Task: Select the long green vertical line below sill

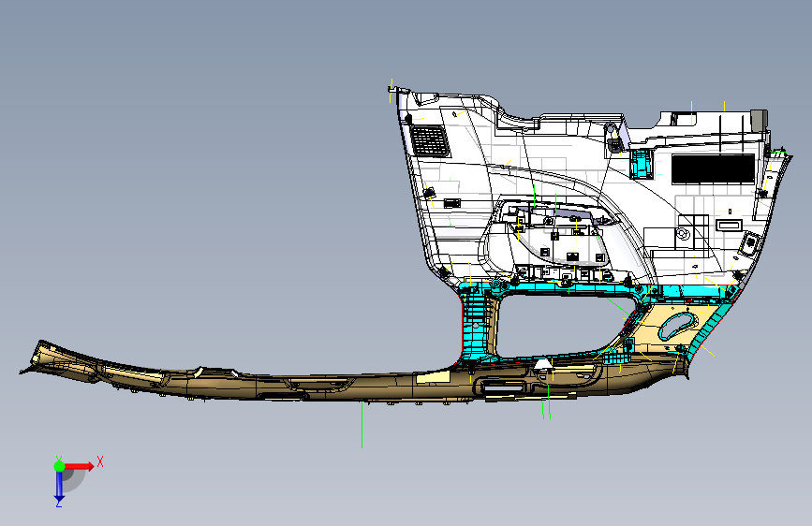Action: (x=362, y=425)
